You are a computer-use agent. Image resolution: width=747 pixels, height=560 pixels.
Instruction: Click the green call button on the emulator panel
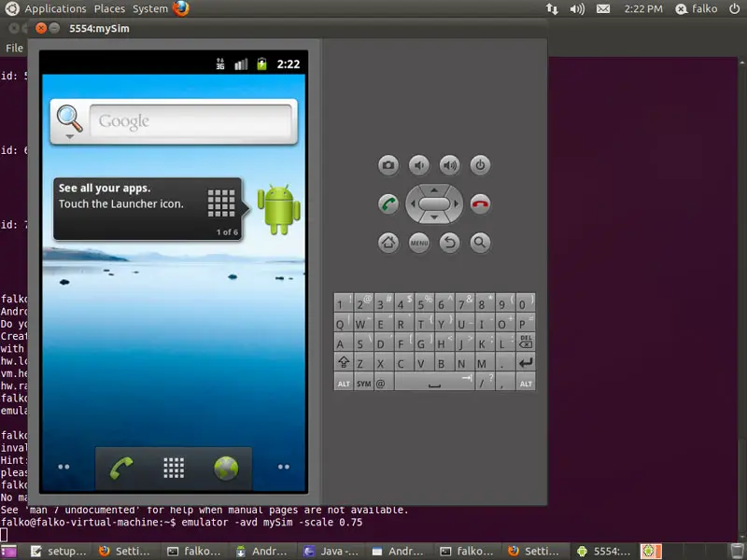[388, 203]
